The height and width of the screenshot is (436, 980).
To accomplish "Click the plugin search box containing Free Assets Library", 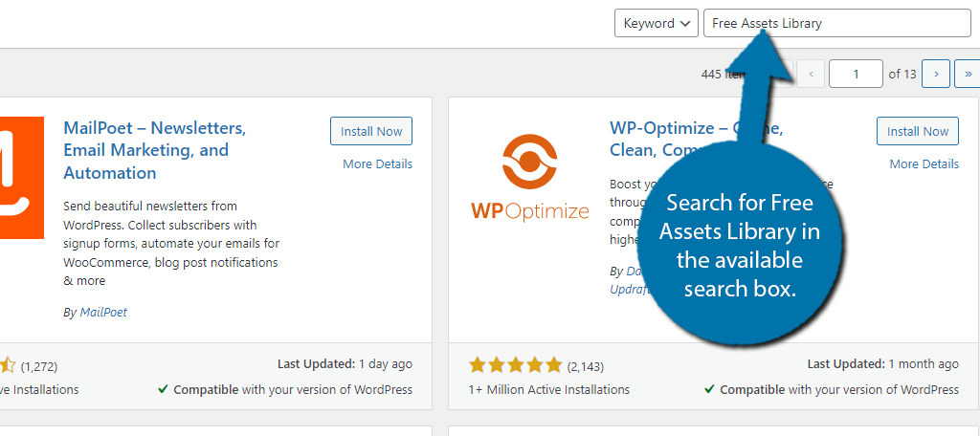I will (836, 23).
